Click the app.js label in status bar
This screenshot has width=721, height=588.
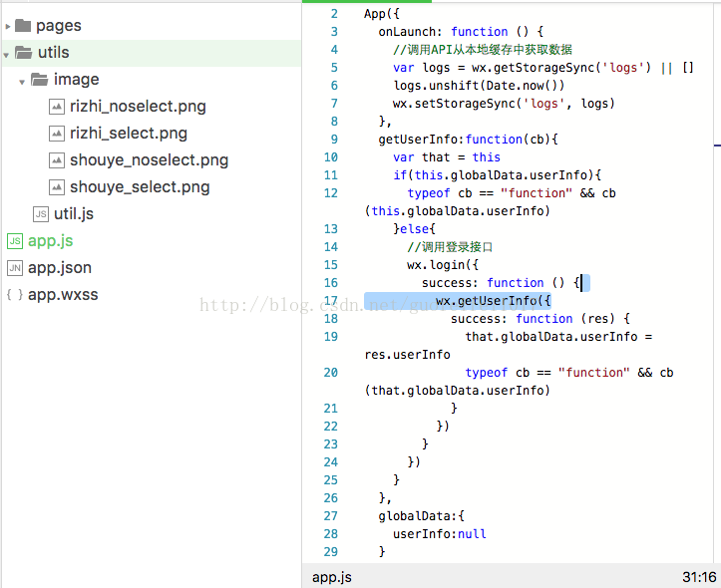point(332,577)
